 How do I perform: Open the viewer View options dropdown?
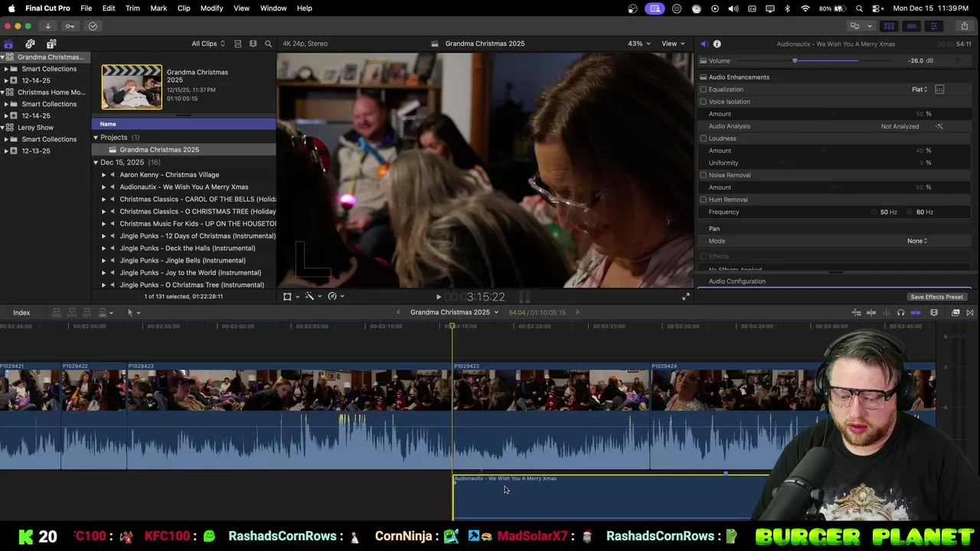point(672,44)
